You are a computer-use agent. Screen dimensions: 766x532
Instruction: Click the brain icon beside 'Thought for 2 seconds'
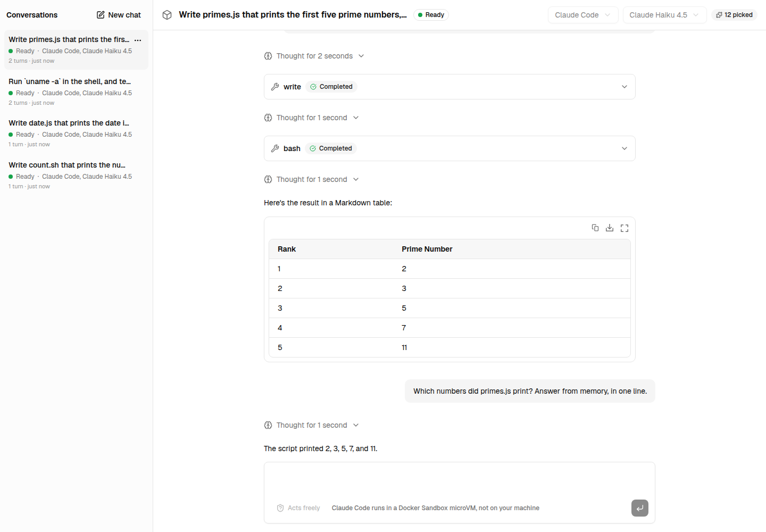tap(268, 56)
